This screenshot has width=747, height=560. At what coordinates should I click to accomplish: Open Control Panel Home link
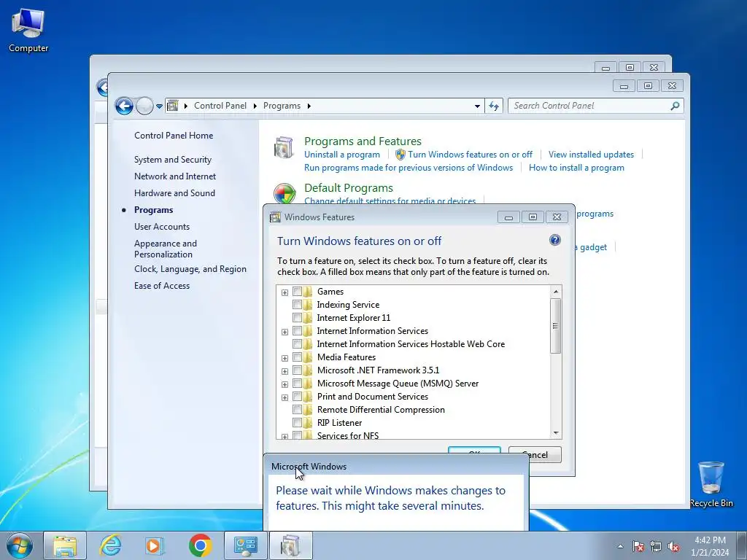(174, 135)
